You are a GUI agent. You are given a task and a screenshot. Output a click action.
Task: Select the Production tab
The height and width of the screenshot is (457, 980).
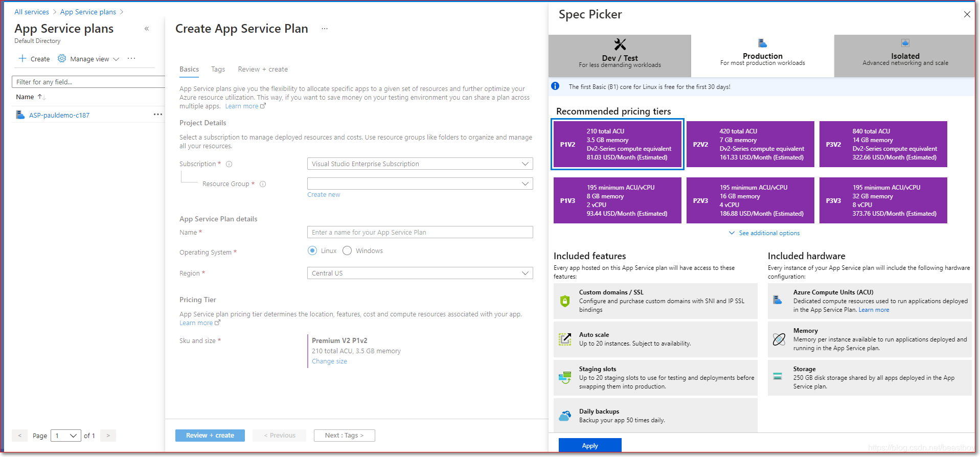pos(762,56)
